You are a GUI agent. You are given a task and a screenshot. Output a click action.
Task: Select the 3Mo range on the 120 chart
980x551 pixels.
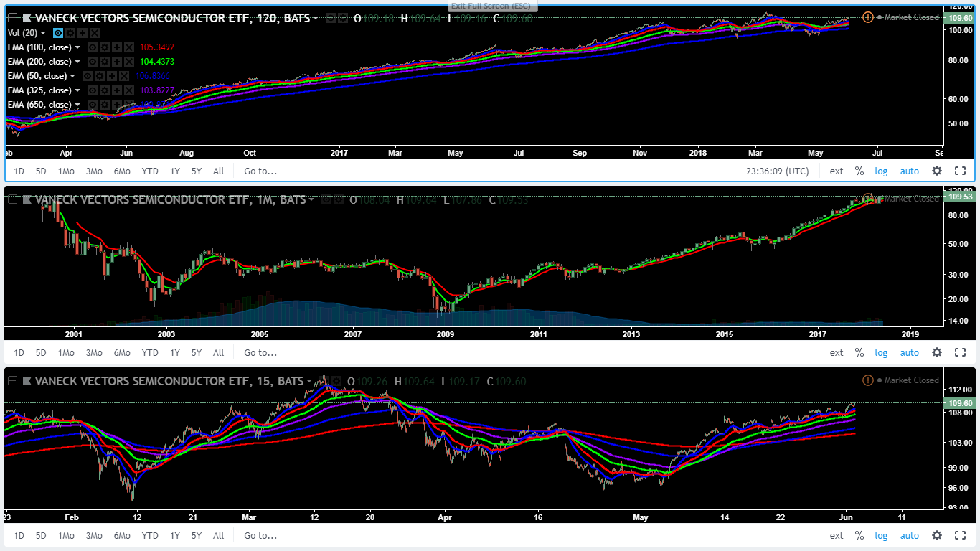[x=94, y=171]
